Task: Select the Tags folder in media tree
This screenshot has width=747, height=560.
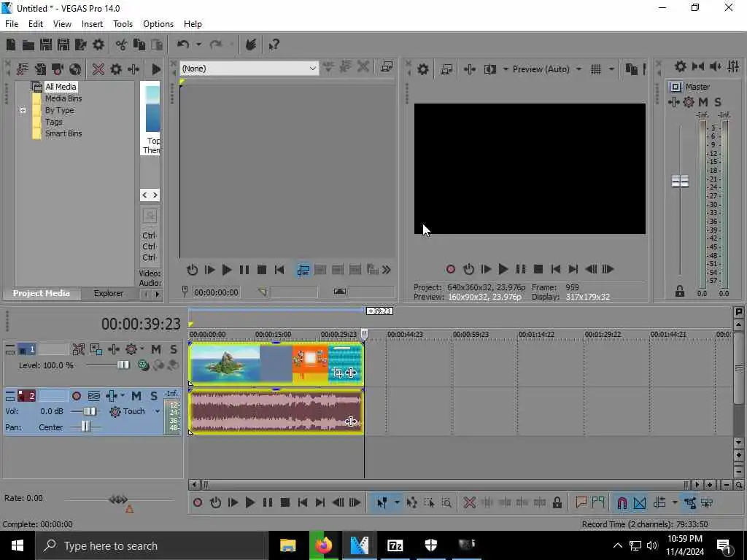Action: [54, 122]
